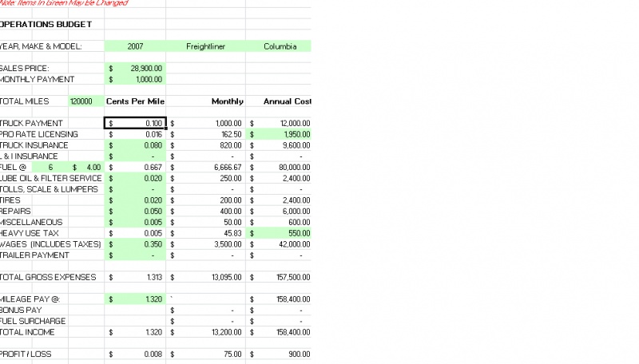Select the Columbia model cell
This screenshot has width=639, height=364.
[x=280, y=46]
